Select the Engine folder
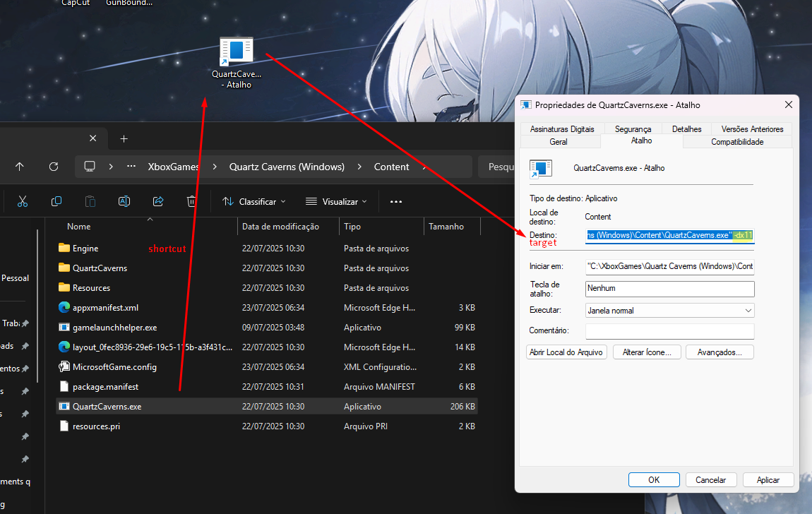The image size is (812, 514). [267, 249]
